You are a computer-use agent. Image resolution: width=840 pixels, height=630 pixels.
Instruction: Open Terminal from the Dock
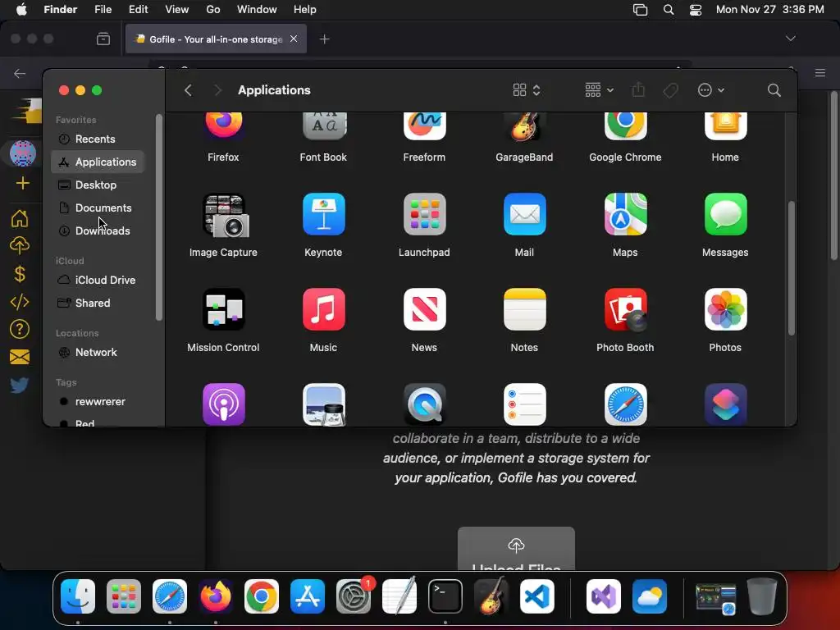pyautogui.click(x=445, y=596)
